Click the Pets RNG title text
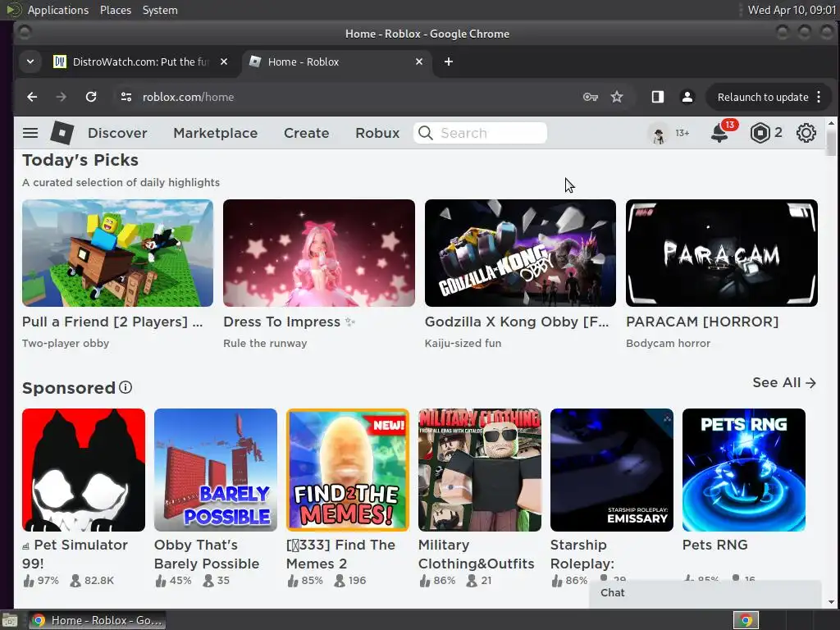This screenshot has width=840, height=630. click(x=714, y=545)
